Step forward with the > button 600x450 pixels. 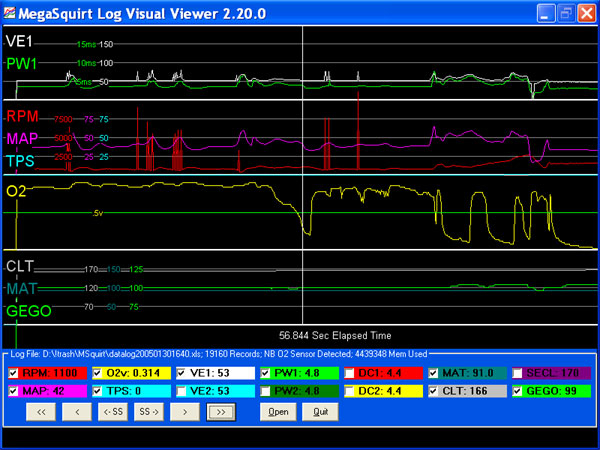185,412
